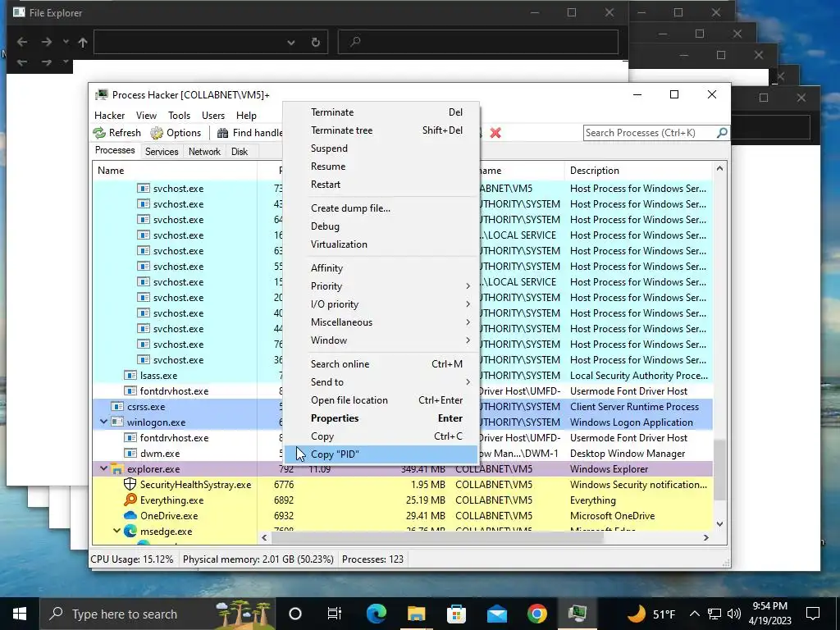Image resolution: width=840 pixels, height=630 pixels.
Task: Click vertical scrollbar down arrow
Action: click(719, 524)
